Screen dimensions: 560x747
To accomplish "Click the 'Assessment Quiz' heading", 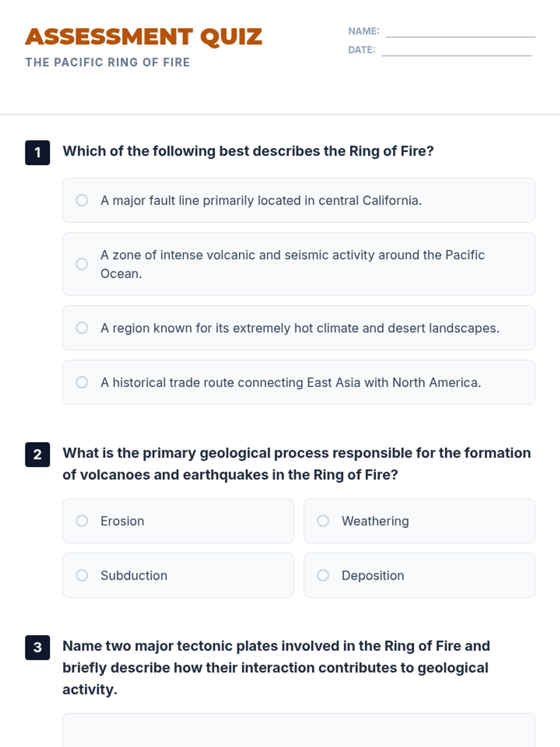I will 144,37.
